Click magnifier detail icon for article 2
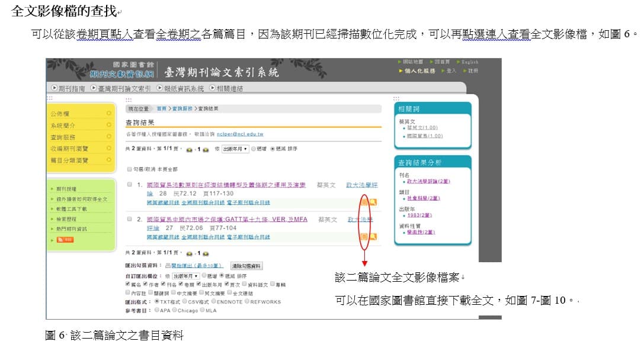 tap(373, 236)
